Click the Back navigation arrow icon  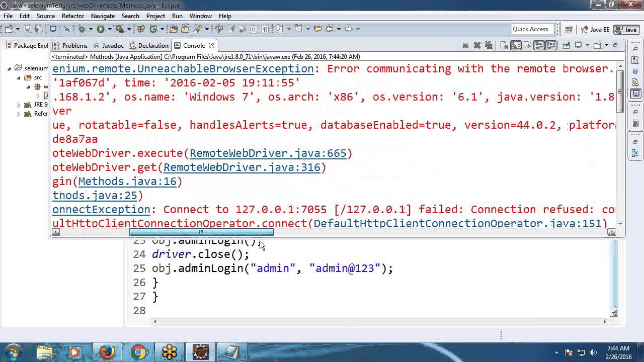coord(330,29)
